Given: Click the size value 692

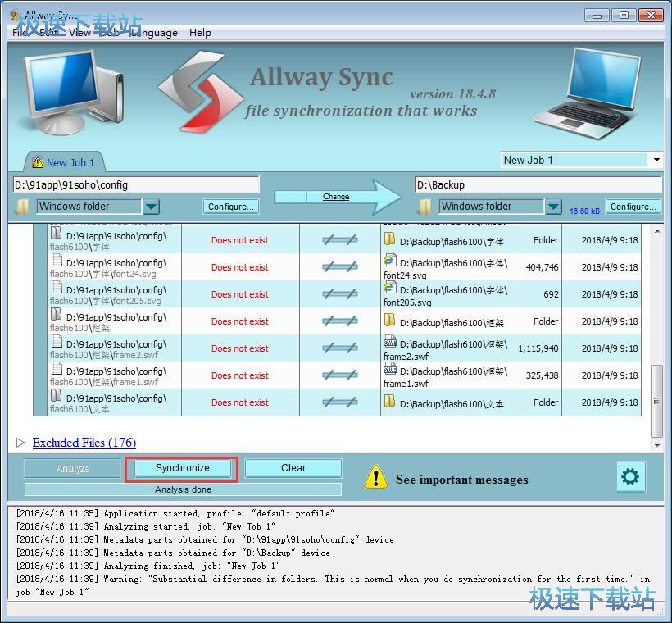Looking at the screenshot, I should (551, 294).
